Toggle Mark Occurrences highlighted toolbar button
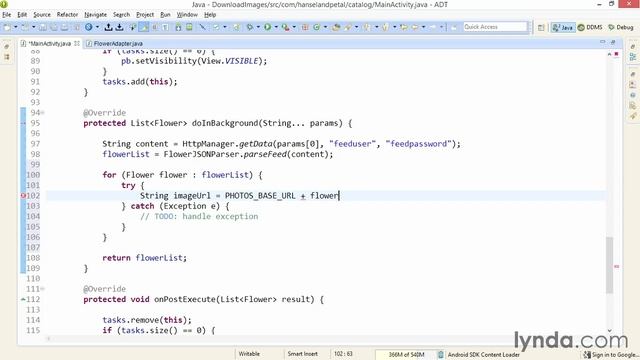The image size is (640, 360). (x=144, y=27)
